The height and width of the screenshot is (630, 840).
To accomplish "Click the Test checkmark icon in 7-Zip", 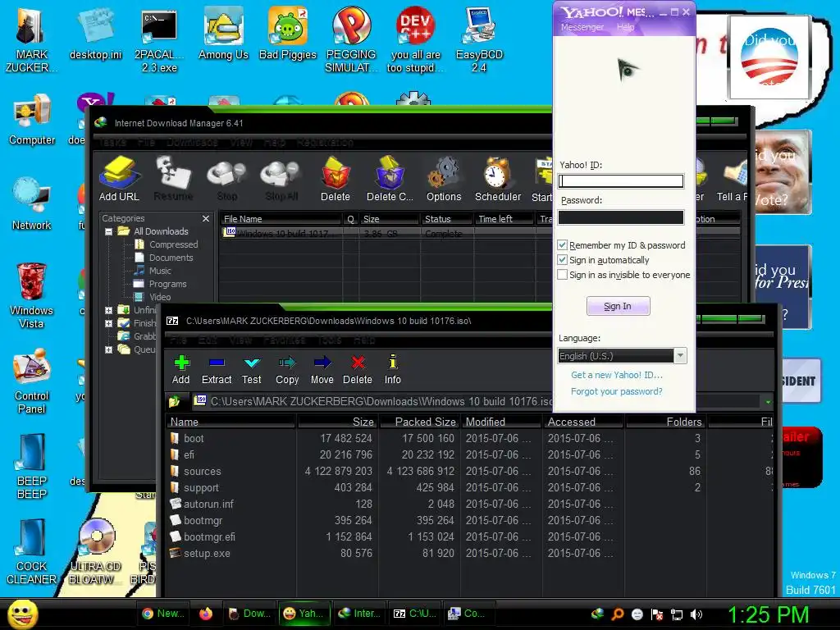I will pyautogui.click(x=251, y=363).
